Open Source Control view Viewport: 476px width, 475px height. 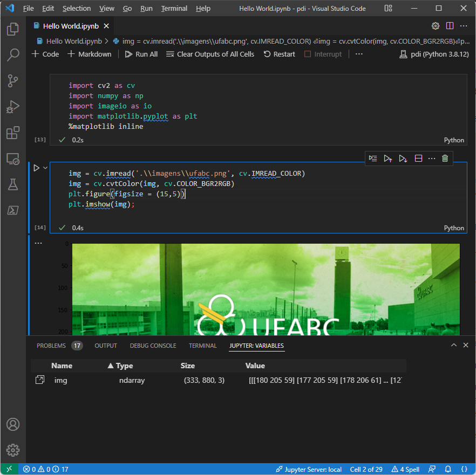coord(13,81)
